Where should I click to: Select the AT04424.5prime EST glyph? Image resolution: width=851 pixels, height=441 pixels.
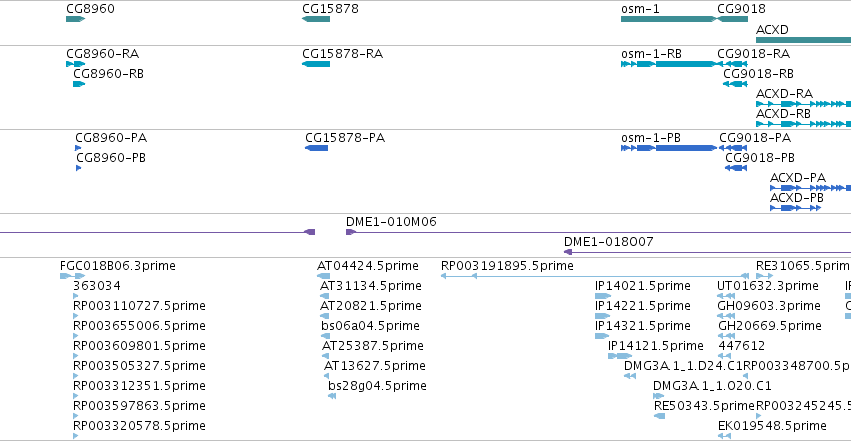click(323, 276)
